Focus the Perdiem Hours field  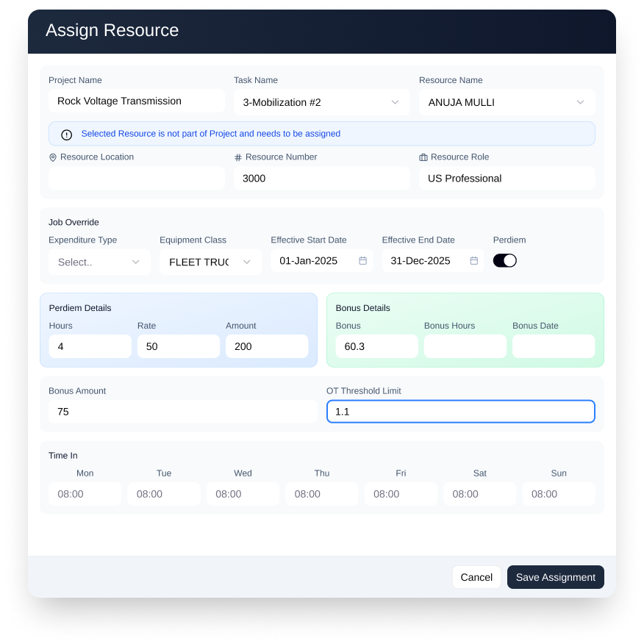tap(90, 346)
